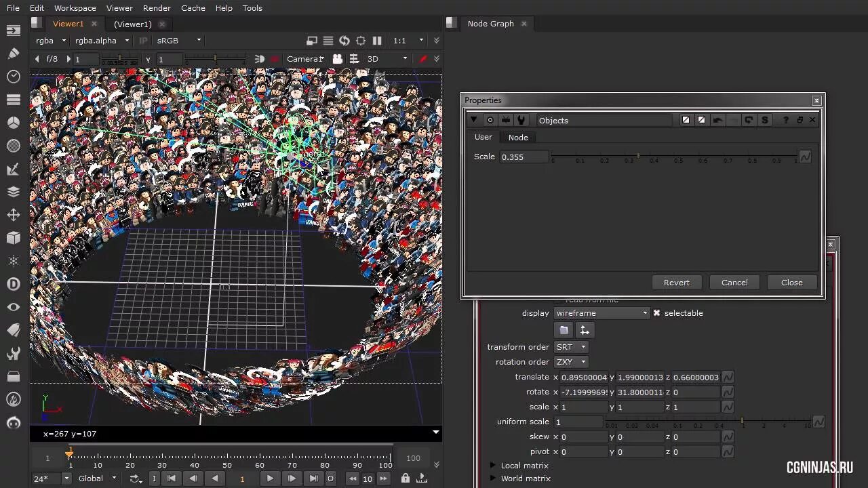This screenshot has width=868, height=488.
Task: Play the timeline forward
Action: (x=270, y=479)
